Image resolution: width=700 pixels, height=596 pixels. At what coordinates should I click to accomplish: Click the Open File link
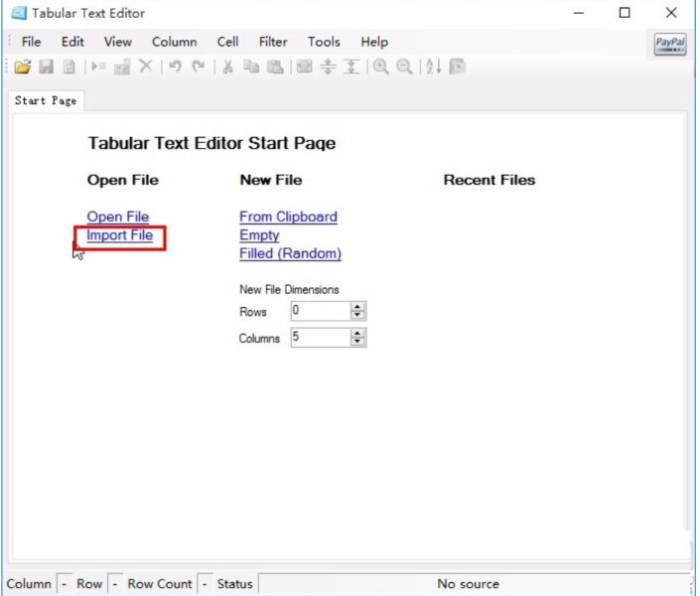click(x=118, y=217)
